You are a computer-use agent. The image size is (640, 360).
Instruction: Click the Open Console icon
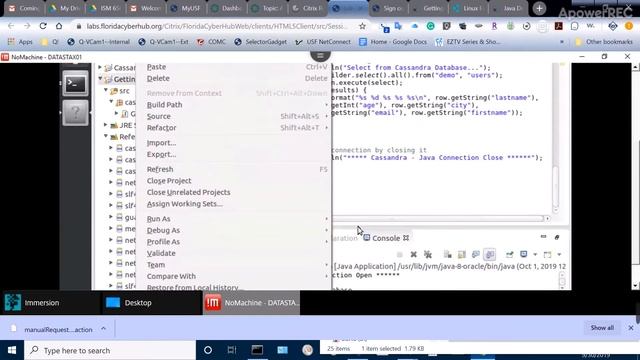[547, 255]
